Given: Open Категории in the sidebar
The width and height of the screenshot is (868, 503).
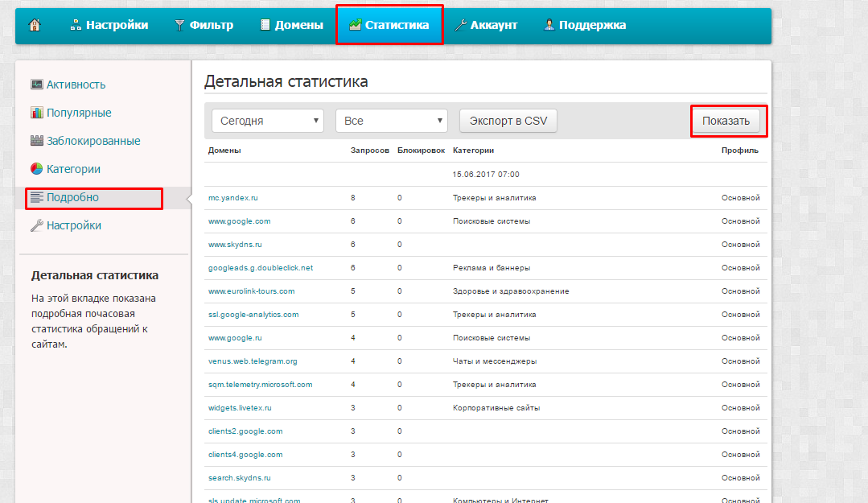Looking at the screenshot, I should 74,170.
